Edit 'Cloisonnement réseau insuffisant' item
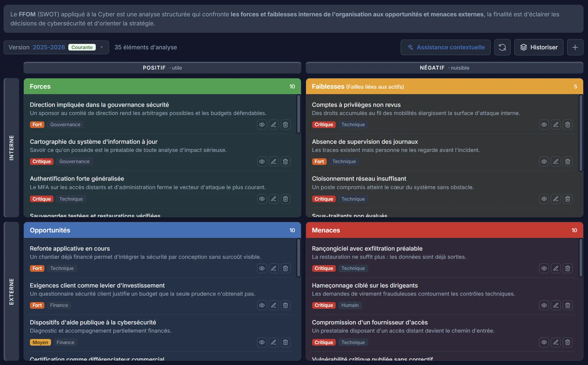This screenshot has height=365, width=588. pos(556,199)
